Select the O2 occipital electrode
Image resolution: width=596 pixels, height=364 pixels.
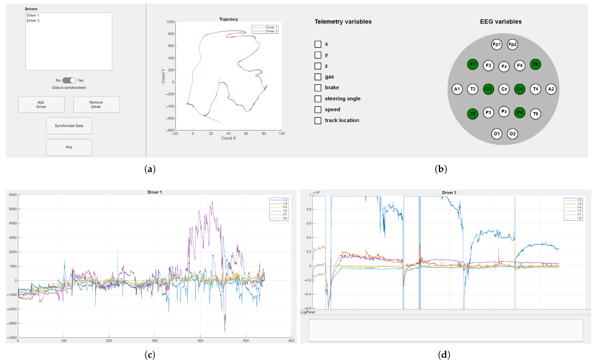coord(512,134)
